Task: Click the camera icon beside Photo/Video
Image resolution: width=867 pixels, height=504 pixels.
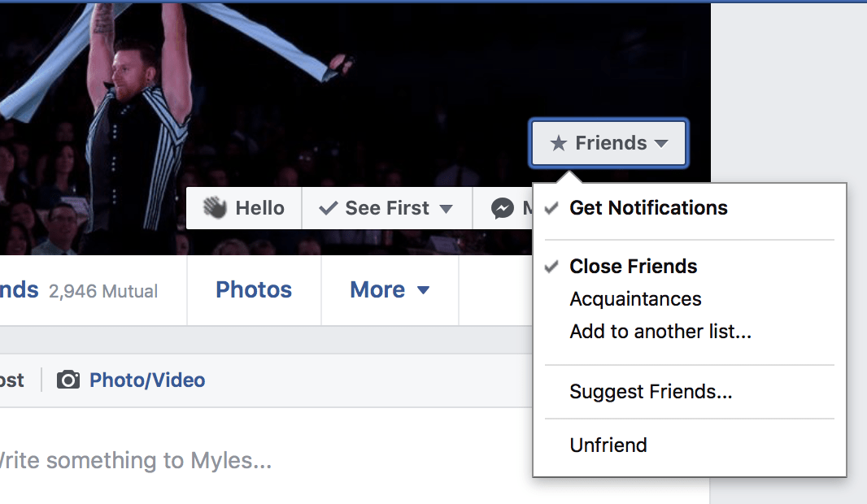Action: (68, 380)
